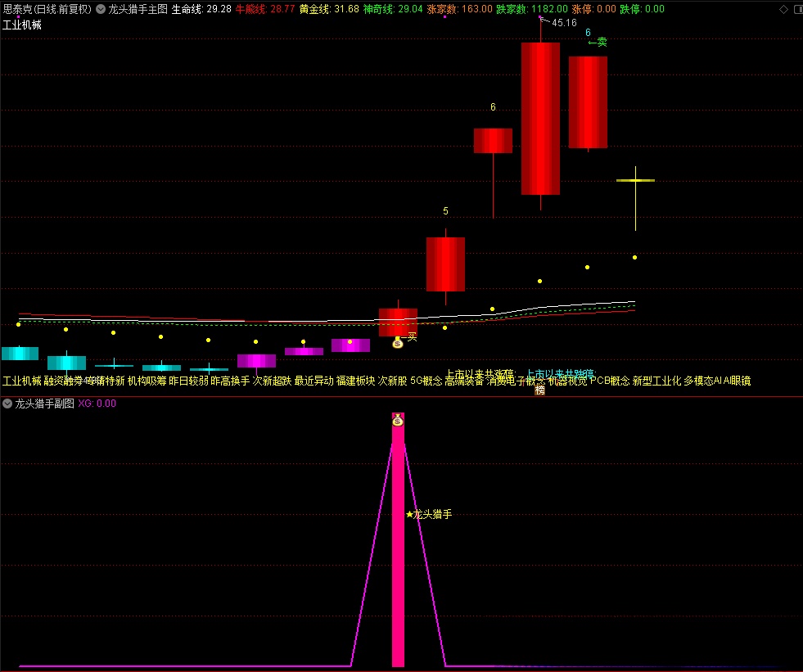This screenshot has width=803, height=672.
Task: Open the 思泰克 (日线 前复权) period title
Action: tap(47, 10)
